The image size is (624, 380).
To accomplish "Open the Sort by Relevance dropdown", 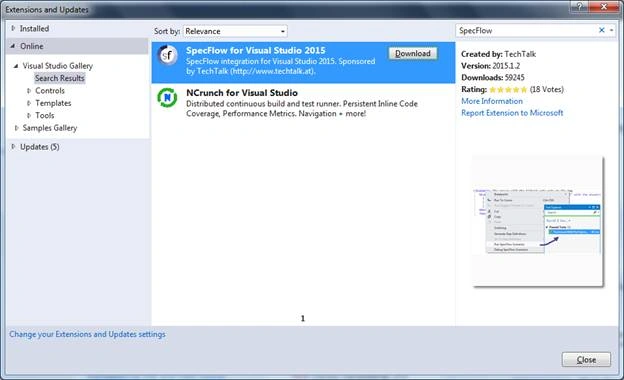I will coord(235,31).
